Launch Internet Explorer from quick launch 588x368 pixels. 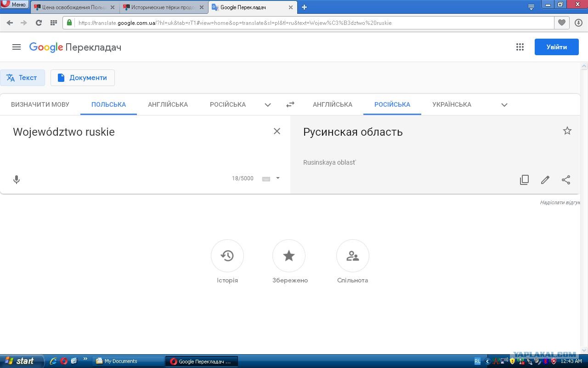click(x=53, y=361)
